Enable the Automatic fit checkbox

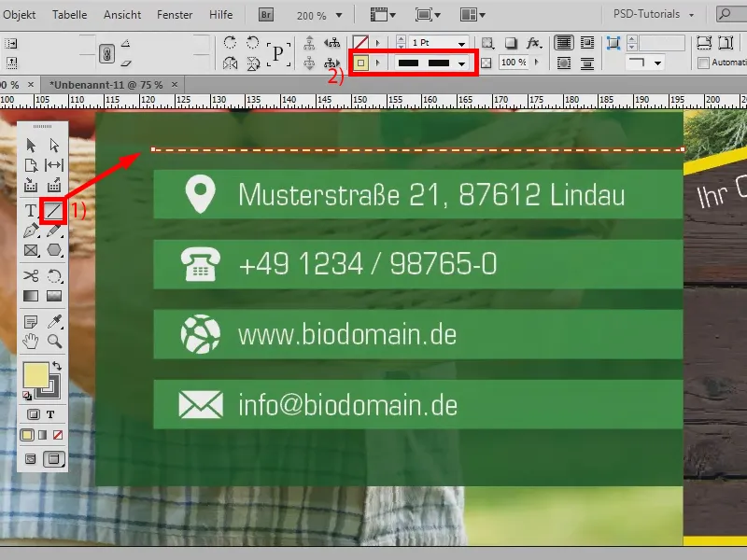coord(704,63)
